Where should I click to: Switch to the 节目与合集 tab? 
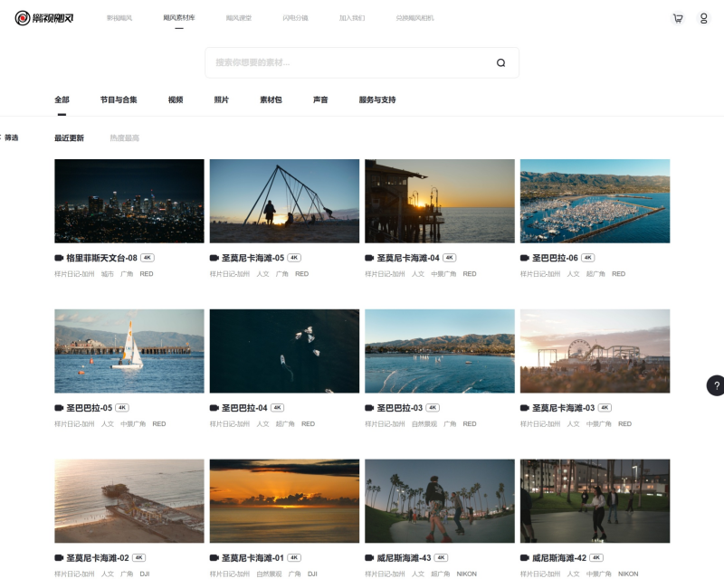(119, 100)
